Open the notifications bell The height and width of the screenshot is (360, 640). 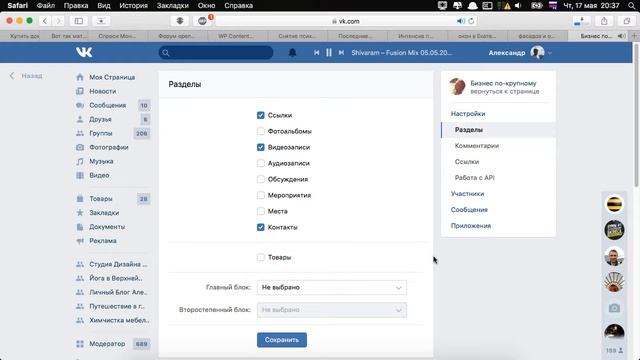pos(292,53)
